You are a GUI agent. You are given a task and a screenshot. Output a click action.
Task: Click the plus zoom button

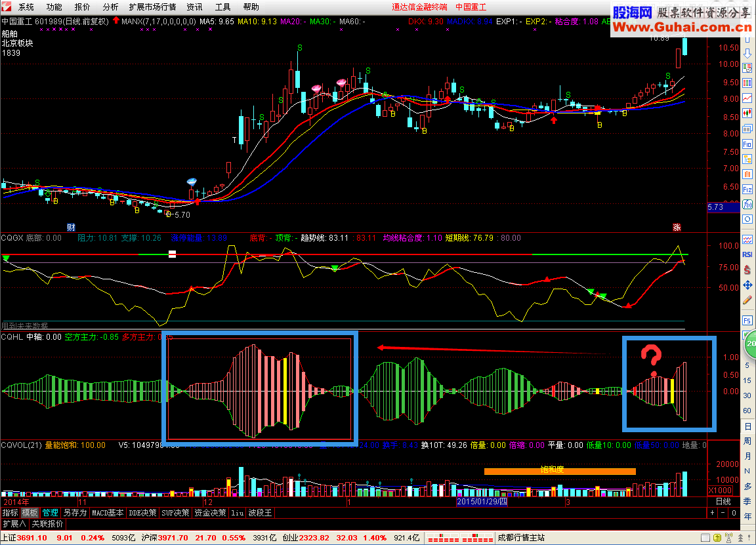713,514
